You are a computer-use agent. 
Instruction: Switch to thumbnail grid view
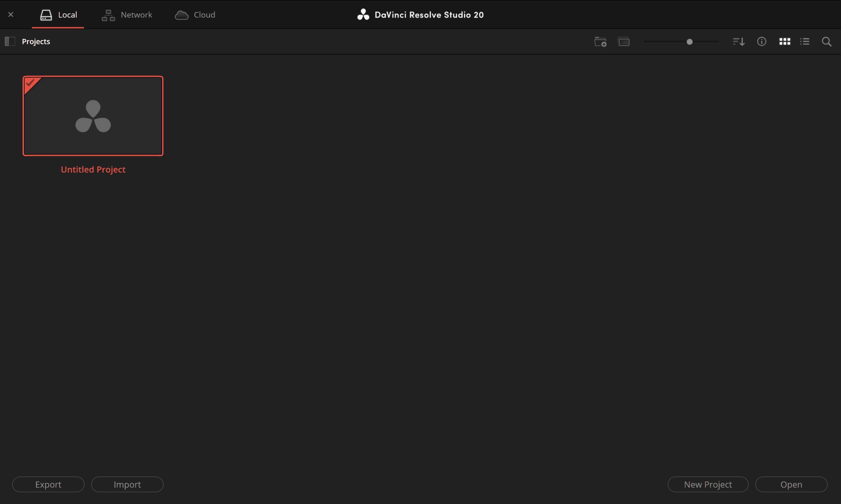coord(784,41)
